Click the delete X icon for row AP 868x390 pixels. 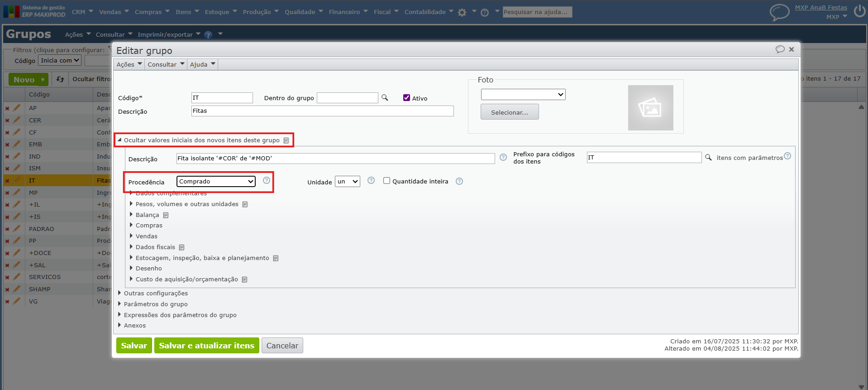click(x=7, y=108)
